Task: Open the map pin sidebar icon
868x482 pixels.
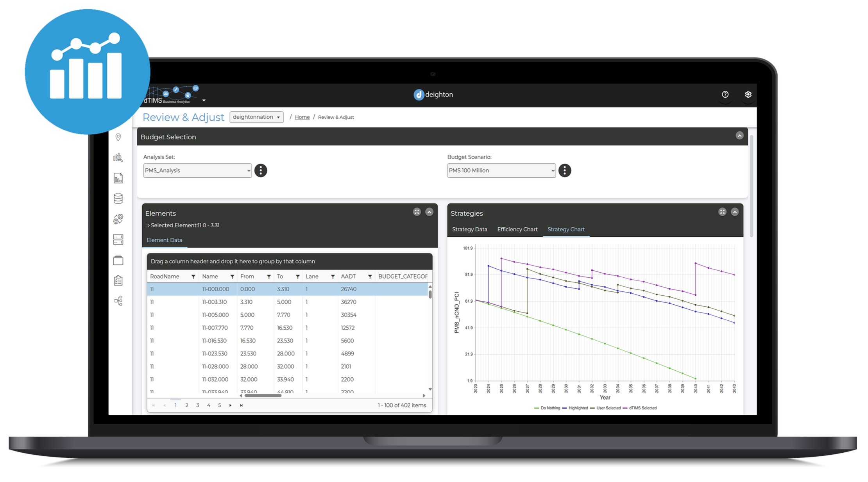Action: coord(118,137)
